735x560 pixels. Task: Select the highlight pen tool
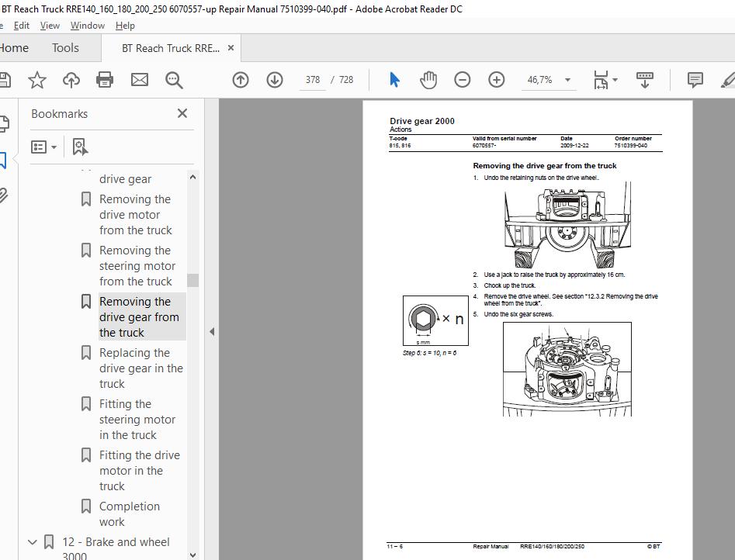point(727,80)
